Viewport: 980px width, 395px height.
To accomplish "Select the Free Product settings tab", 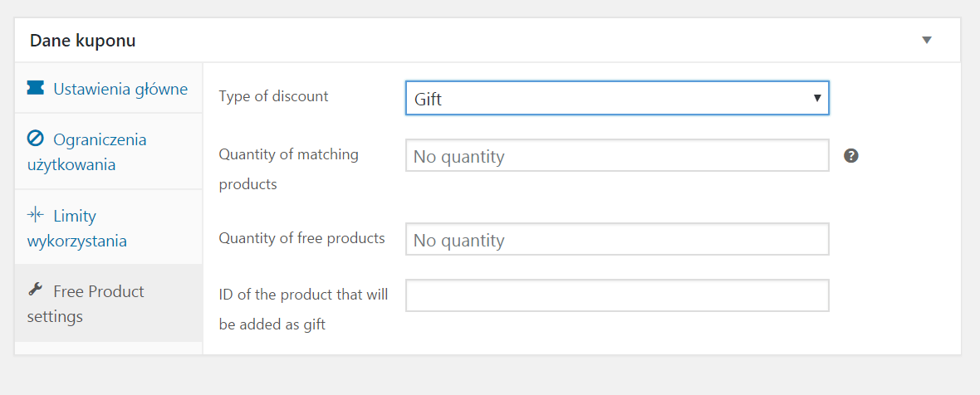I will (109, 303).
